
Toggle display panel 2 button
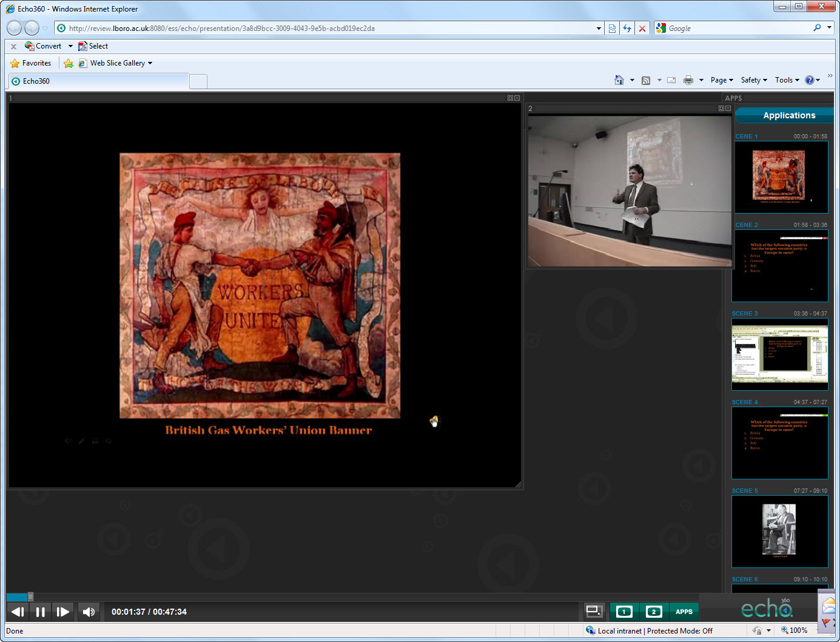point(654,612)
